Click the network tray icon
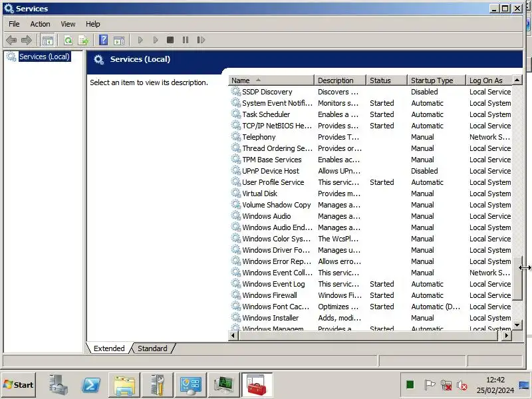 (x=446, y=385)
